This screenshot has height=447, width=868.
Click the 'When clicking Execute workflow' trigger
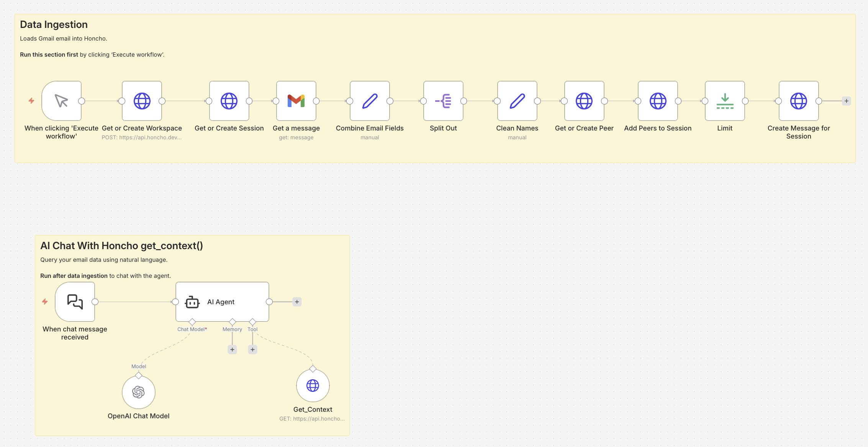click(x=61, y=101)
